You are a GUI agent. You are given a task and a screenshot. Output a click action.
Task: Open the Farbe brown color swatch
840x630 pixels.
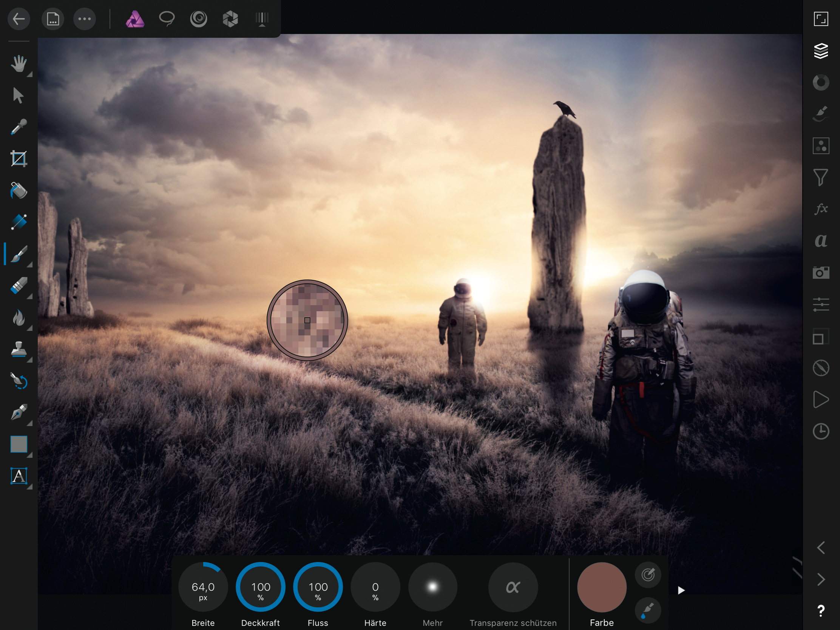pos(602,587)
